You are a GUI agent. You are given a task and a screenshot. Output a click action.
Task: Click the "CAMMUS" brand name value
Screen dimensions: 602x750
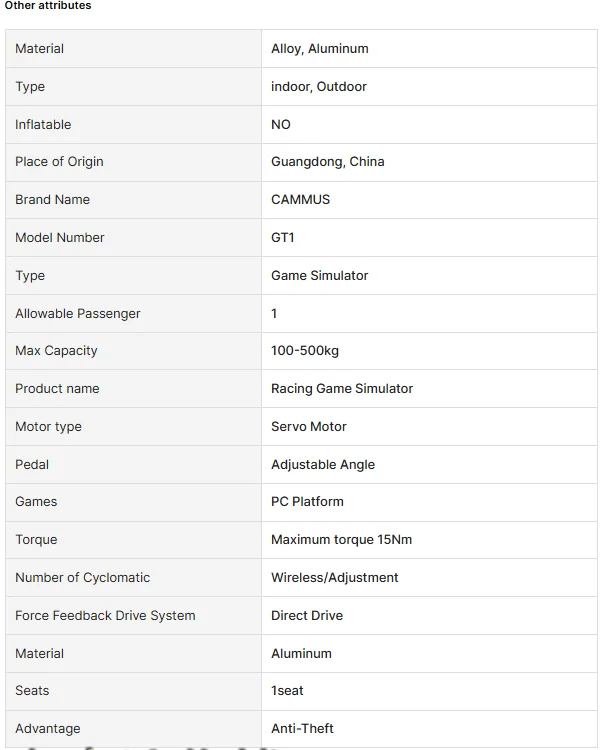[300, 200]
